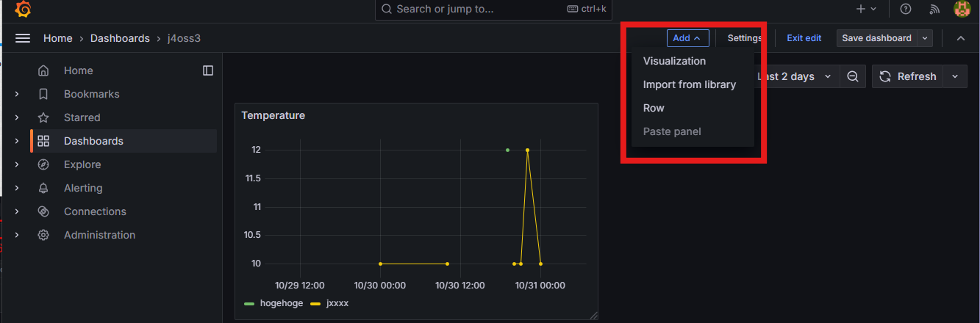This screenshot has width=980, height=323.
Task: Click the Grafana logo icon
Action: pyautogui.click(x=23, y=10)
